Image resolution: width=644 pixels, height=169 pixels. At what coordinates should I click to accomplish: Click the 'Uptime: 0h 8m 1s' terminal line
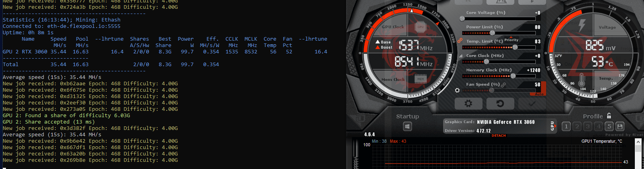28,33
